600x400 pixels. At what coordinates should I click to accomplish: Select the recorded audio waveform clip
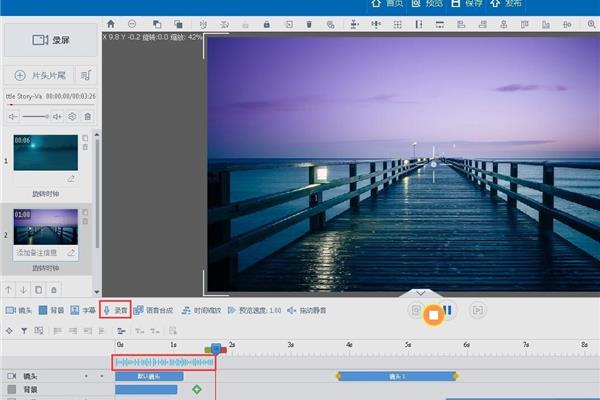164,362
